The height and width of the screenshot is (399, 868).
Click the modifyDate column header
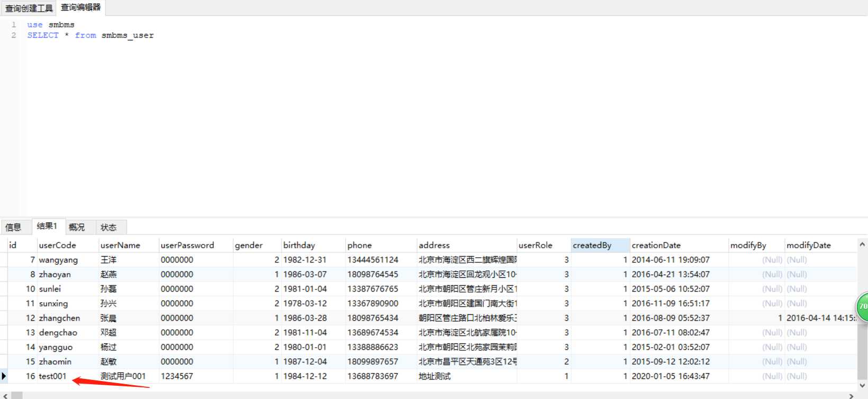(x=820, y=245)
